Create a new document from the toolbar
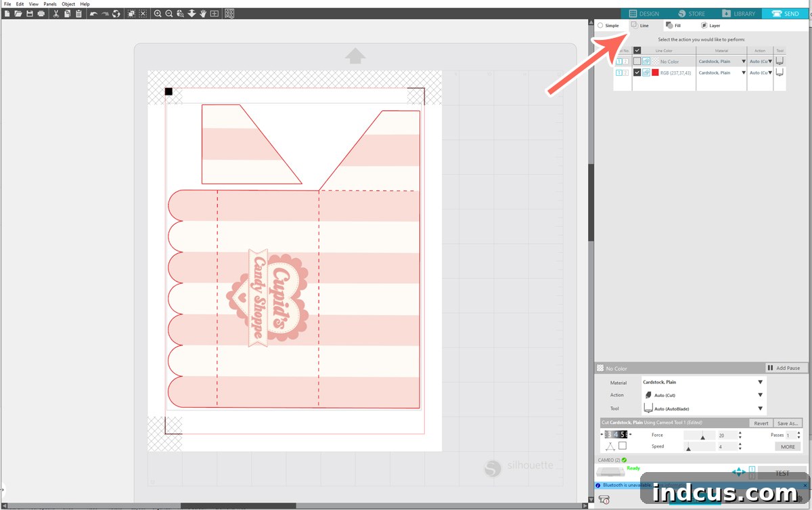 tap(7, 14)
